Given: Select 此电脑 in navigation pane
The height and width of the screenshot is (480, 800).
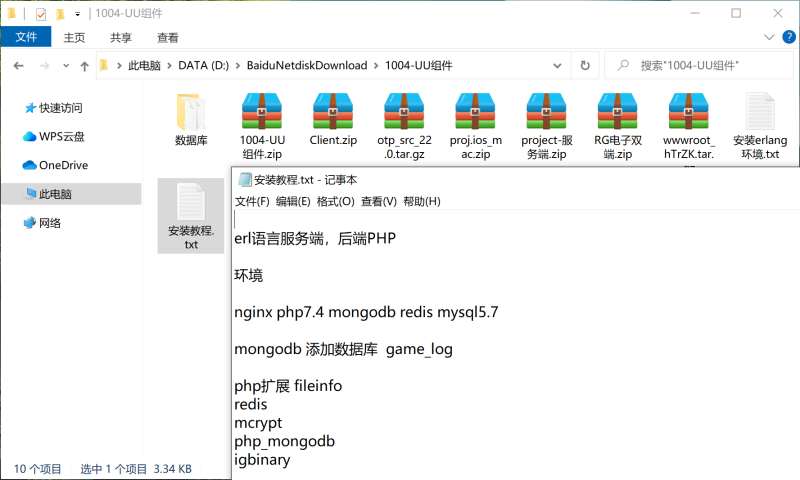Looking at the screenshot, I should pyautogui.click(x=71, y=194).
